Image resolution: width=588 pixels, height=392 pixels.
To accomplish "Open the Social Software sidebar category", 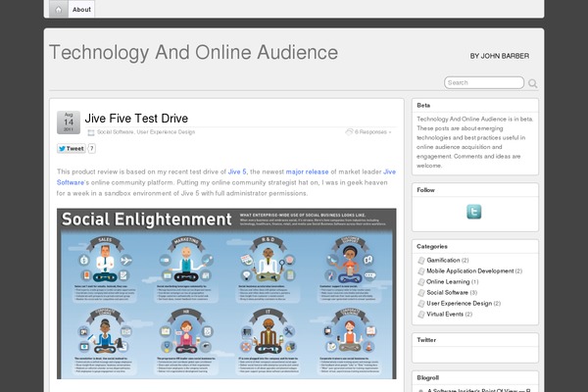I will coord(448,293).
